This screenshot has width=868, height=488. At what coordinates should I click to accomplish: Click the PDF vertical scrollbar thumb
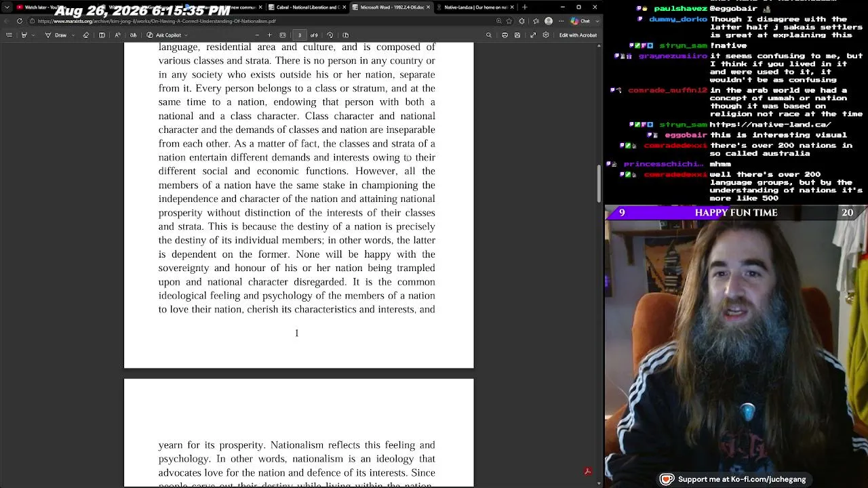[599, 184]
